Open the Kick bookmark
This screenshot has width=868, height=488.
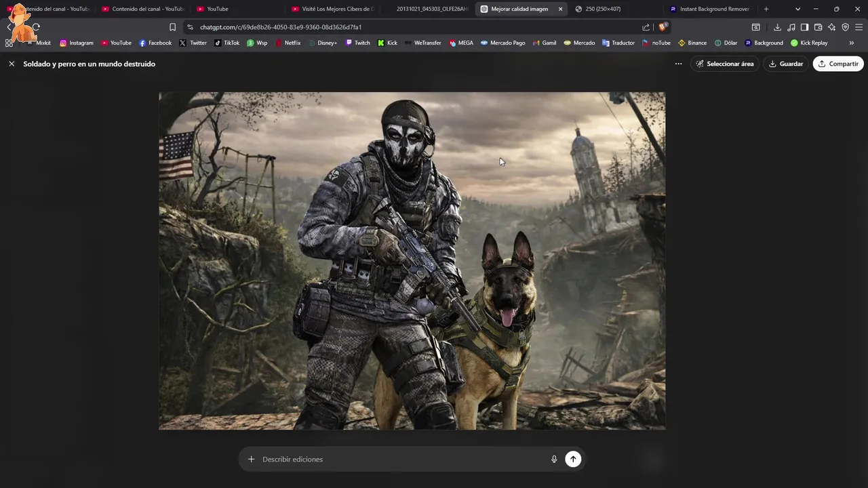[387, 43]
